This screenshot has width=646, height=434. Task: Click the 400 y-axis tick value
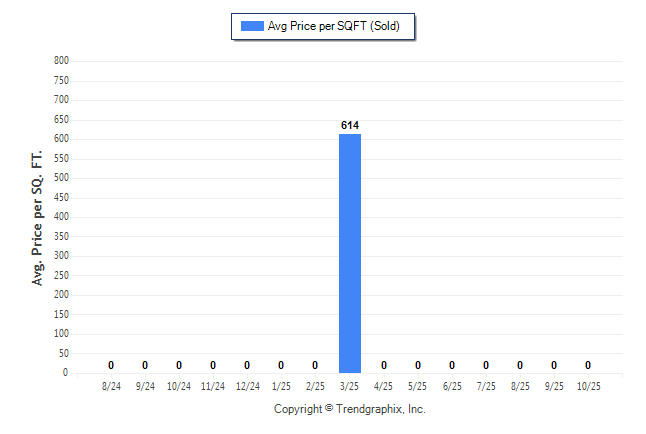(x=61, y=217)
